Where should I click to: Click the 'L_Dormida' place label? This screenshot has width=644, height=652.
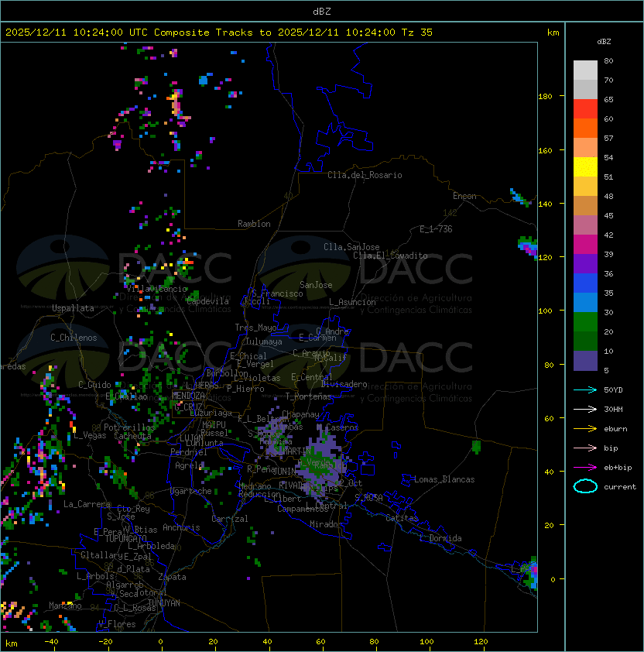(x=440, y=538)
